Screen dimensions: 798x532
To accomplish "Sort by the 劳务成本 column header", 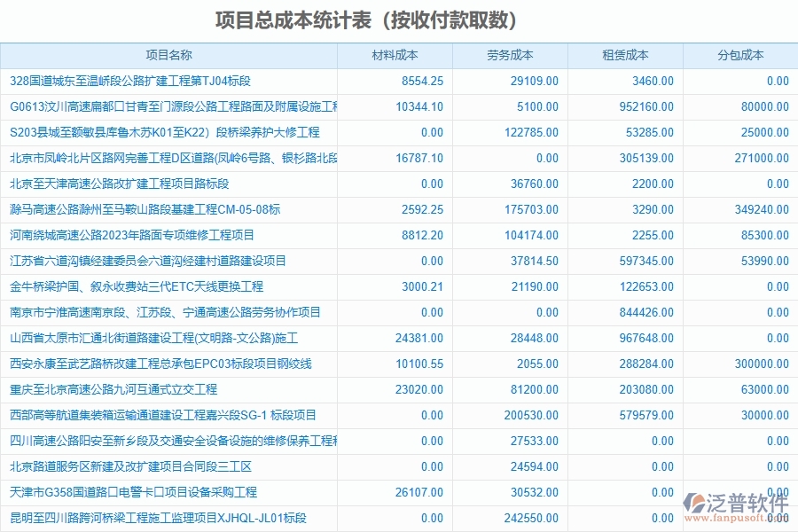I will (x=510, y=54).
